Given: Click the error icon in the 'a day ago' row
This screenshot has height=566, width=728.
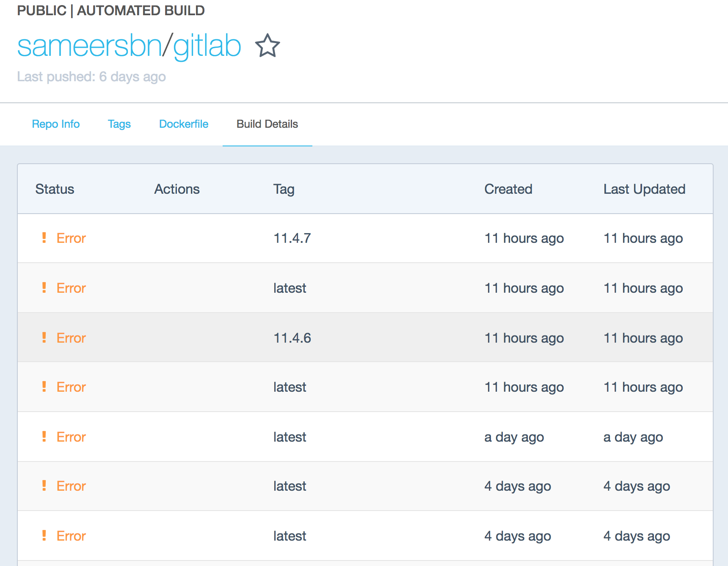Looking at the screenshot, I should (x=44, y=436).
